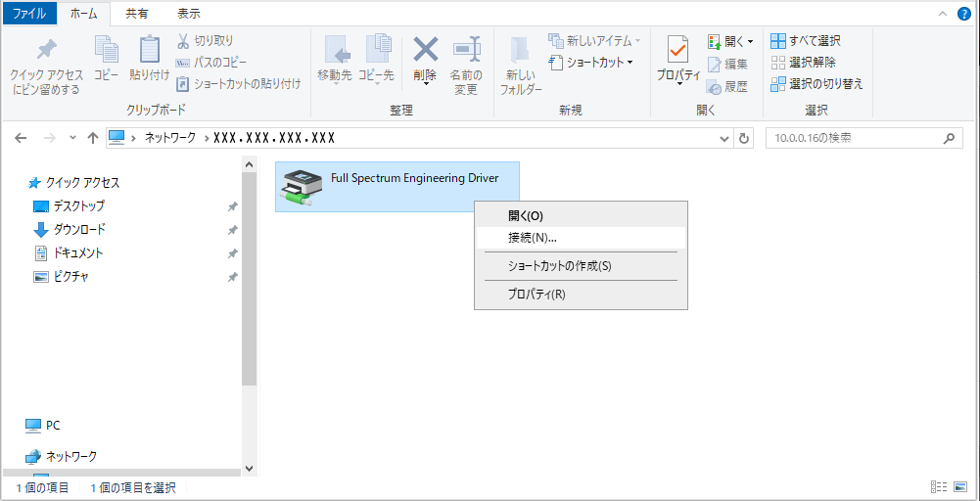
Task: Choose プロパティ(R) from the context menu
Action: coord(581,295)
